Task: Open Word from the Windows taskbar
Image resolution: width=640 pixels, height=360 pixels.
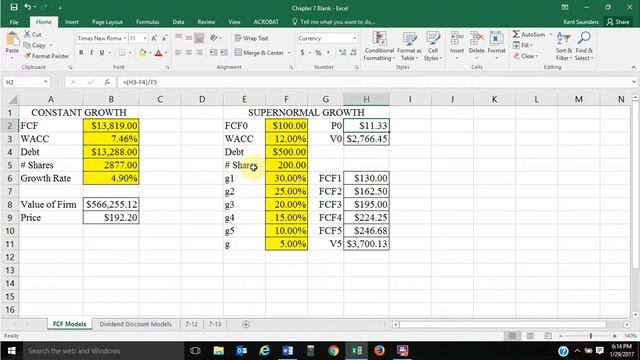Action: (x=287, y=351)
